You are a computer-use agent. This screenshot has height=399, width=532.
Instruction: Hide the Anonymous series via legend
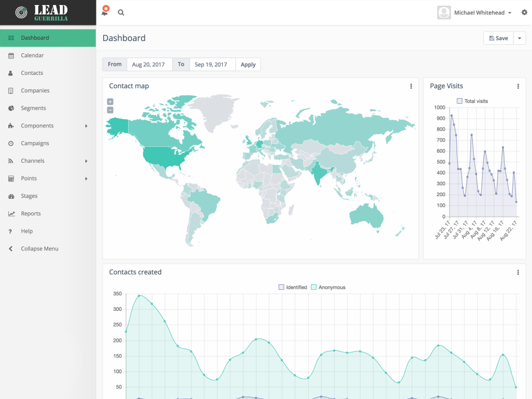click(330, 287)
